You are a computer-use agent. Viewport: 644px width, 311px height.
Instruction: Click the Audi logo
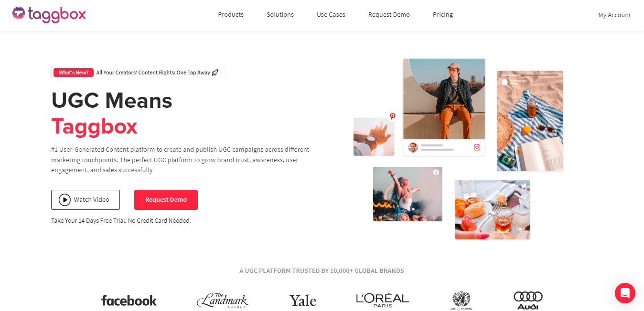(x=528, y=301)
